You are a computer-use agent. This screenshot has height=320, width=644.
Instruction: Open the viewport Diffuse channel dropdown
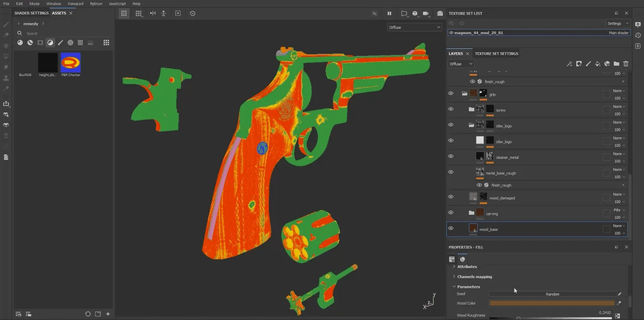(415, 27)
